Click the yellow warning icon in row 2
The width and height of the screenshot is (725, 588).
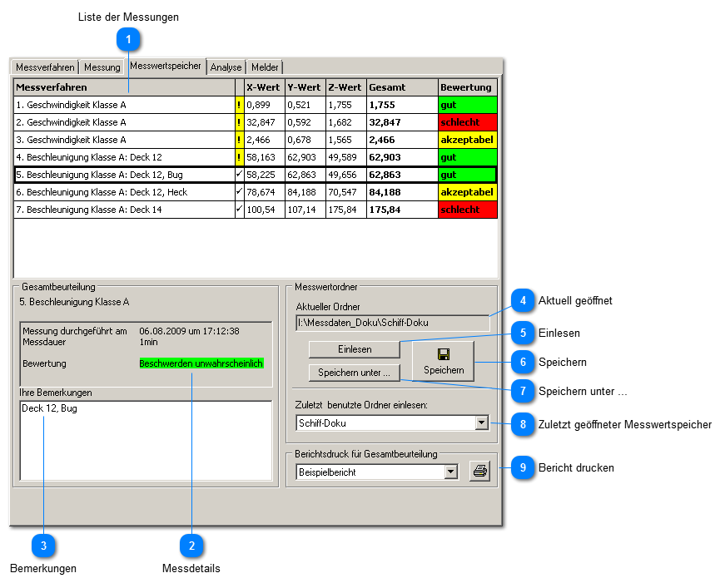click(x=240, y=122)
